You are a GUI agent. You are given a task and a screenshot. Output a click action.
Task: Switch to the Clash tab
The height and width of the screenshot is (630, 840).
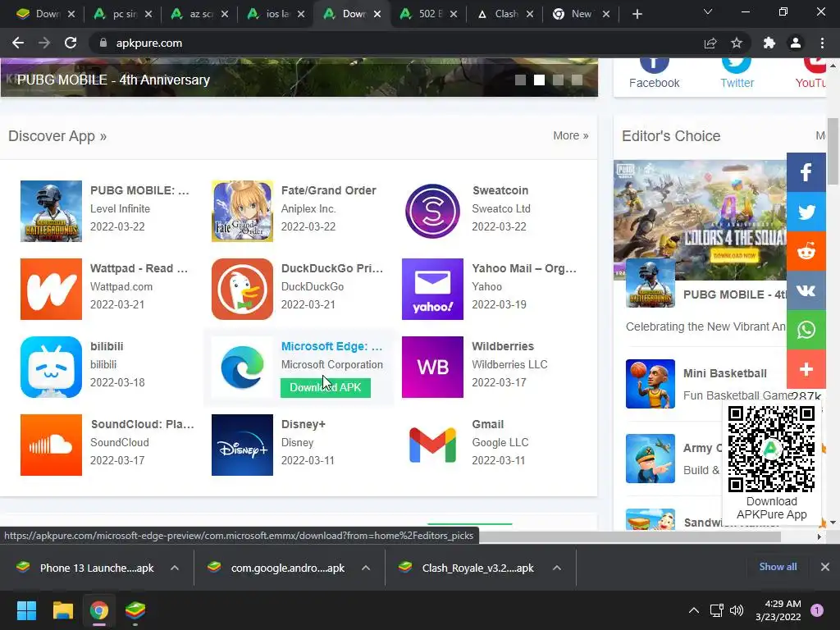pos(505,14)
